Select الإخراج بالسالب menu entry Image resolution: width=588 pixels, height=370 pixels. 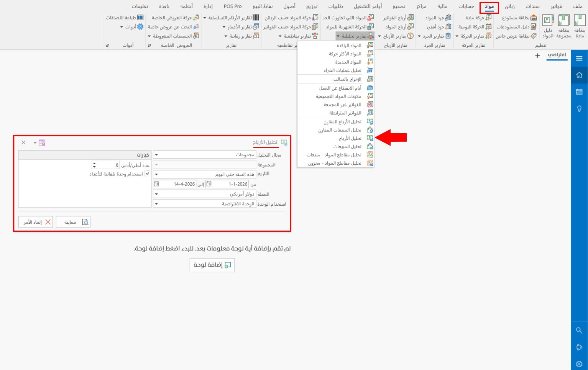336,79
